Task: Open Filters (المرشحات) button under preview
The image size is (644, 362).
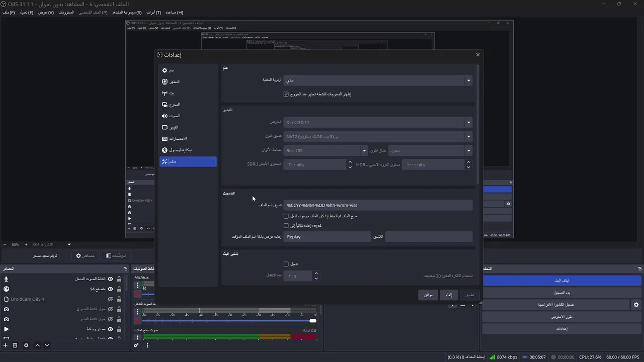Action: (x=116, y=256)
